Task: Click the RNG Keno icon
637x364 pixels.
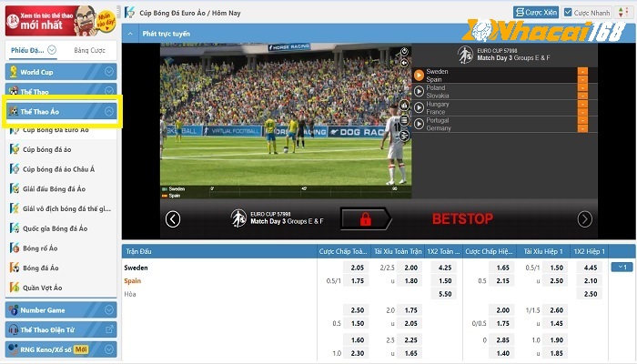Action: click(14, 349)
